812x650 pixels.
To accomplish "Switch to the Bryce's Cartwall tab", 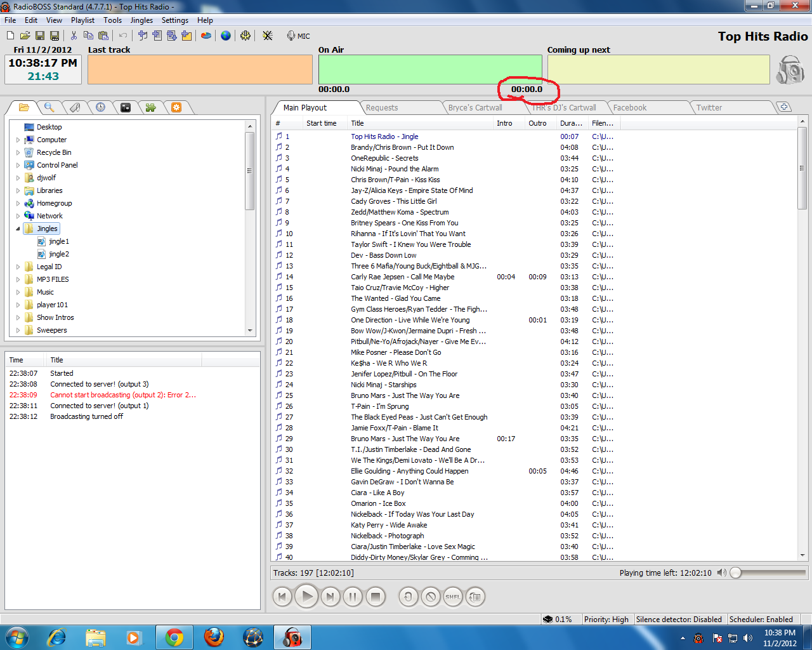I will pos(475,108).
